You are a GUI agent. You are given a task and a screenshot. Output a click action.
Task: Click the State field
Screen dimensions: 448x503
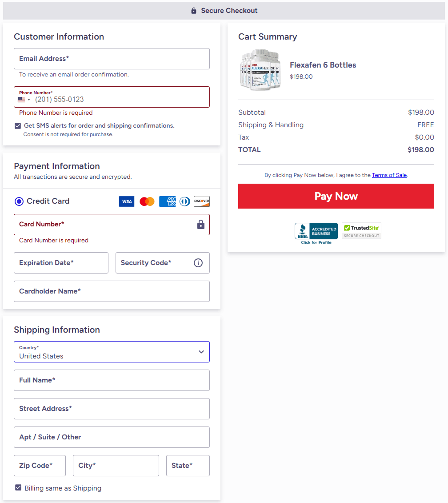[188, 466]
